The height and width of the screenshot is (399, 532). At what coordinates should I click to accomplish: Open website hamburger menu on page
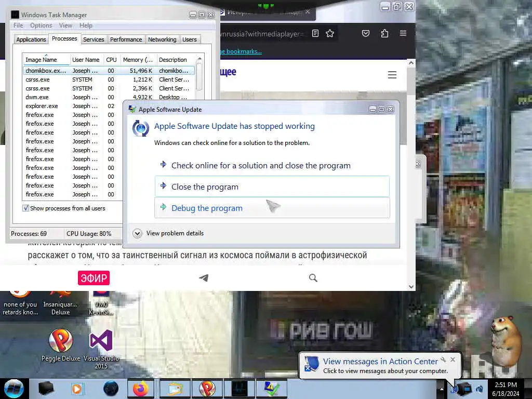coord(392,75)
